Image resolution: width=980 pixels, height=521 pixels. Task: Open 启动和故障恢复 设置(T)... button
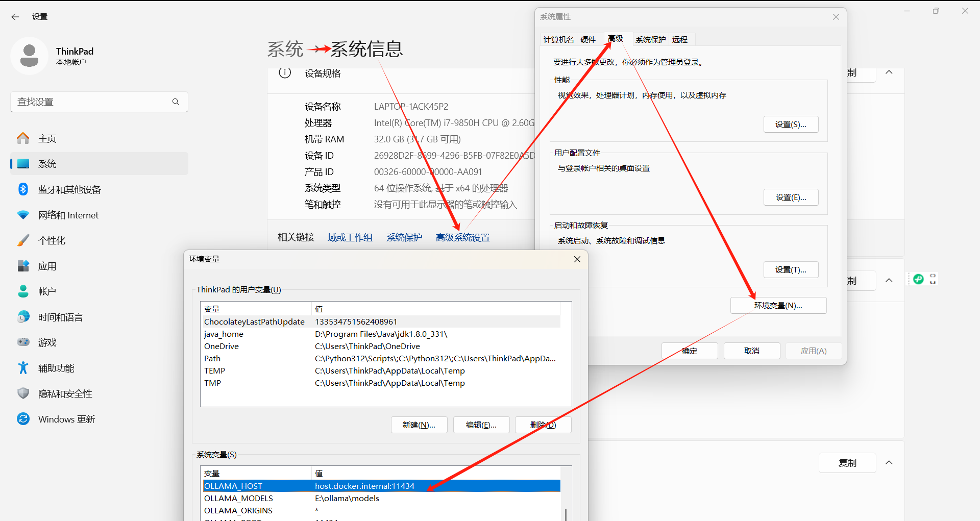791,270
